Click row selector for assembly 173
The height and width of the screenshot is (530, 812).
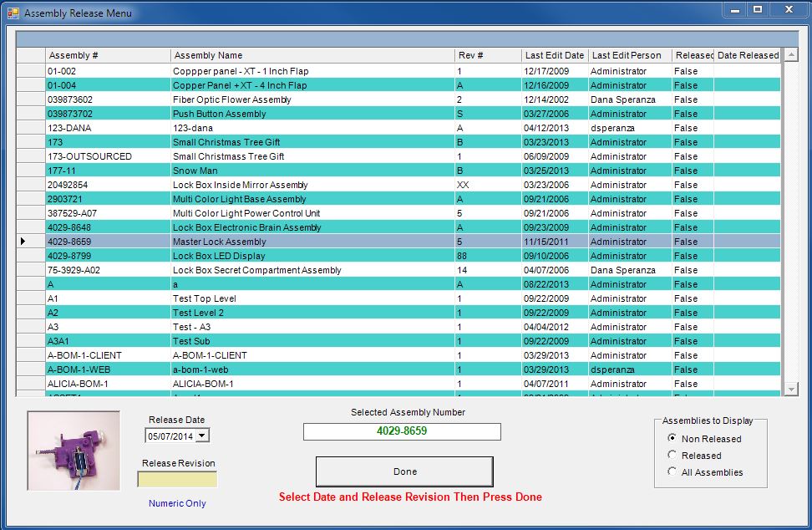[x=31, y=142]
